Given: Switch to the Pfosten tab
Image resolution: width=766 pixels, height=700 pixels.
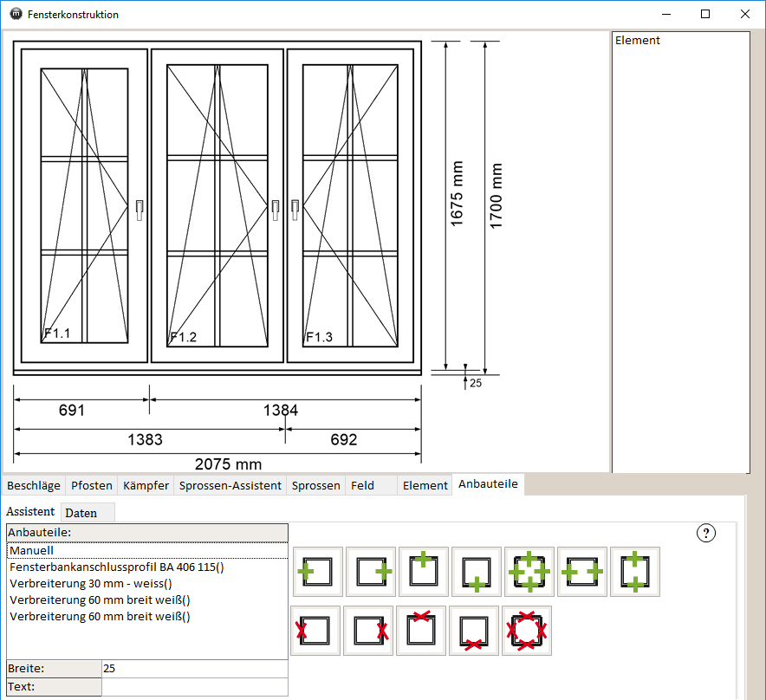Looking at the screenshot, I should [92, 485].
